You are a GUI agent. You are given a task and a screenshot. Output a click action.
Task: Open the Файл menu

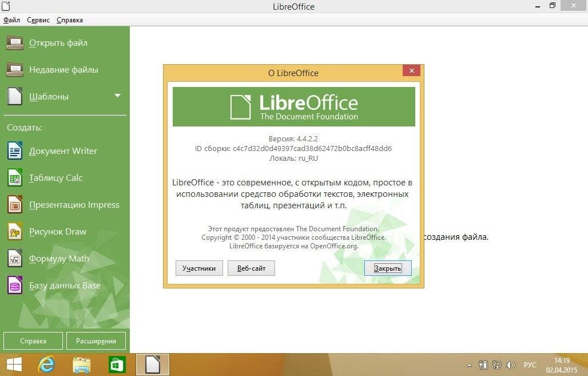[11, 20]
